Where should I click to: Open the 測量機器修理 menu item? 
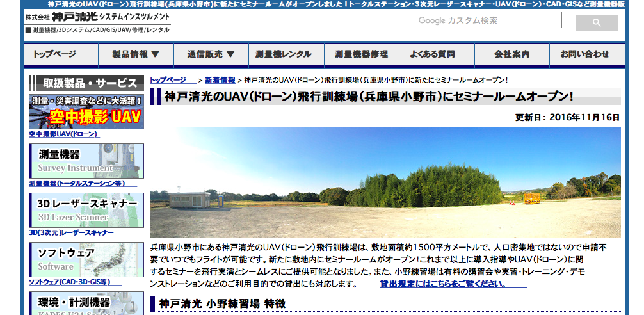tap(362, 54)
